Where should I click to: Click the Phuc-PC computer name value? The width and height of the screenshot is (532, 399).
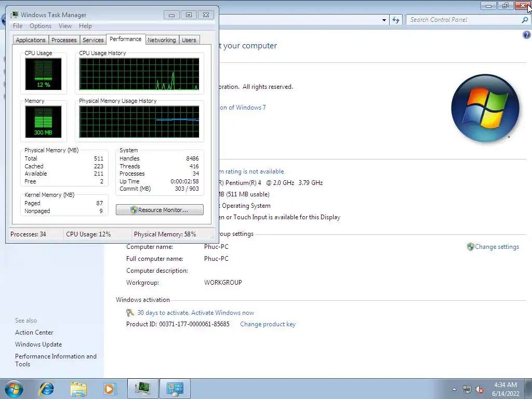(216, 247)
